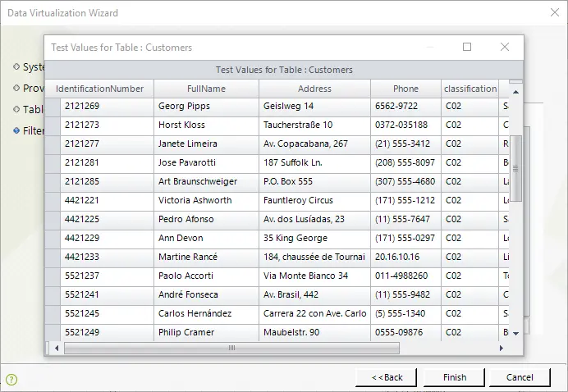Click address Taucherstraße 10
Viewport: 568px width, 392px height.
pos(314,126)
